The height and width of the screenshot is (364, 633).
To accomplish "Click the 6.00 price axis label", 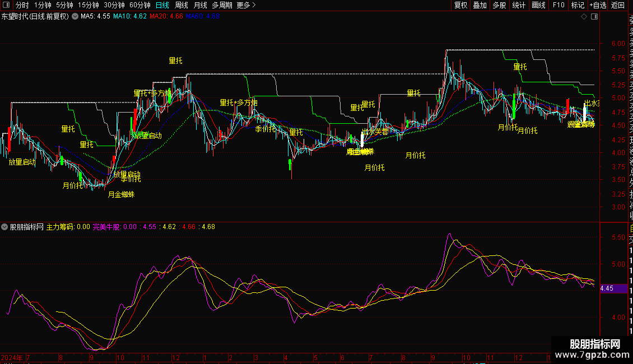I will [x=618, y=44].
